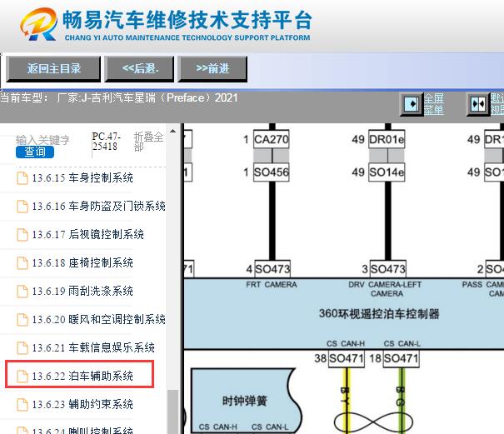Click document icon beside 13.6.15 车身控制系统
The image size is (504, 434).
click(22, 178)
